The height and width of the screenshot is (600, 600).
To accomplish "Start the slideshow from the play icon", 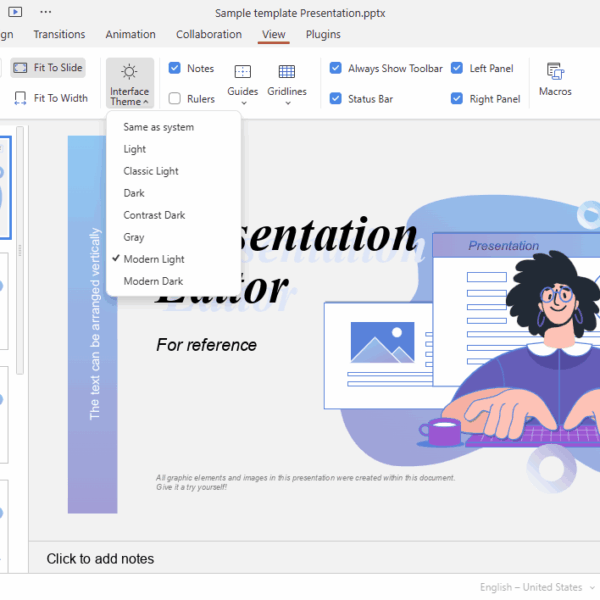I will [x=15, y=12].
